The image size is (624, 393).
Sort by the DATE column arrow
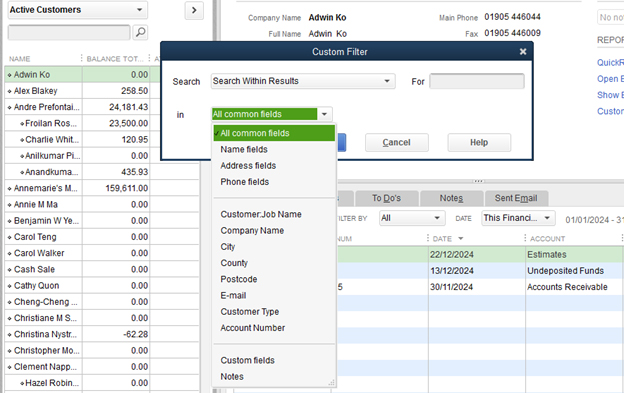coord(460,239)
